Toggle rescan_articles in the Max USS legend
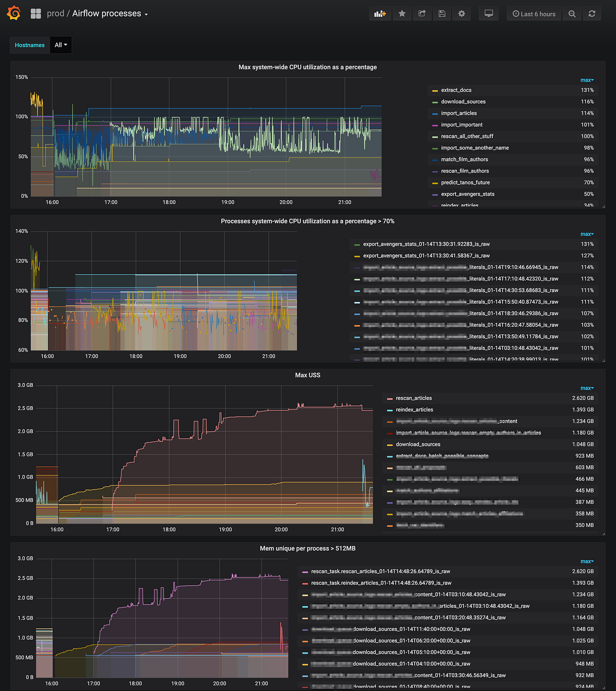616x691 pixels. [414, 398]
